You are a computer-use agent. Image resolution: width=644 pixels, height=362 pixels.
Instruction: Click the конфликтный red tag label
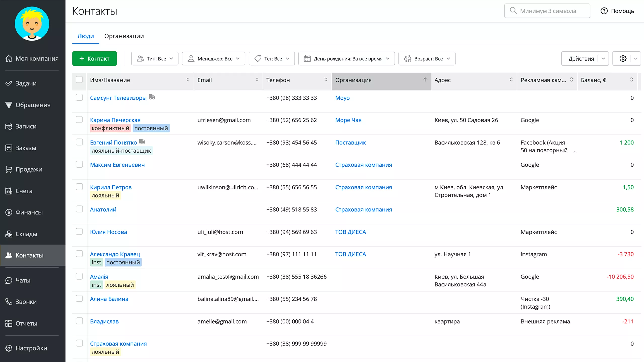(110, 128)
